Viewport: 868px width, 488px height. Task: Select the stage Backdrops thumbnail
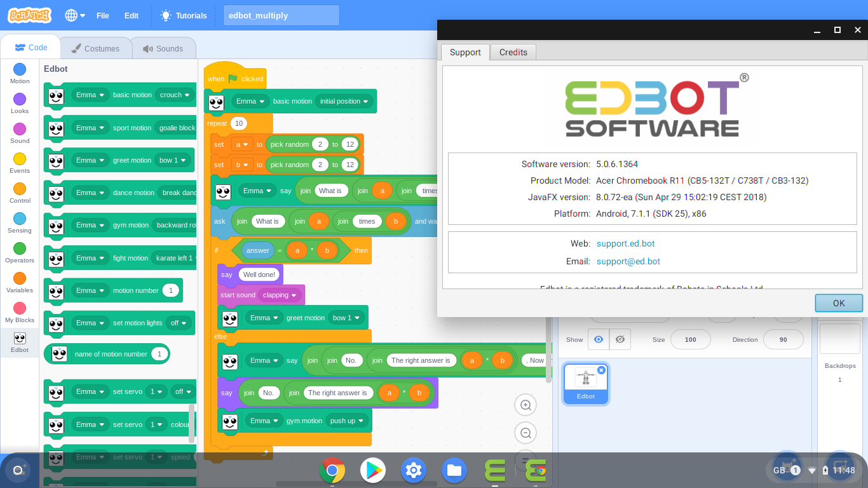point(839,339)
